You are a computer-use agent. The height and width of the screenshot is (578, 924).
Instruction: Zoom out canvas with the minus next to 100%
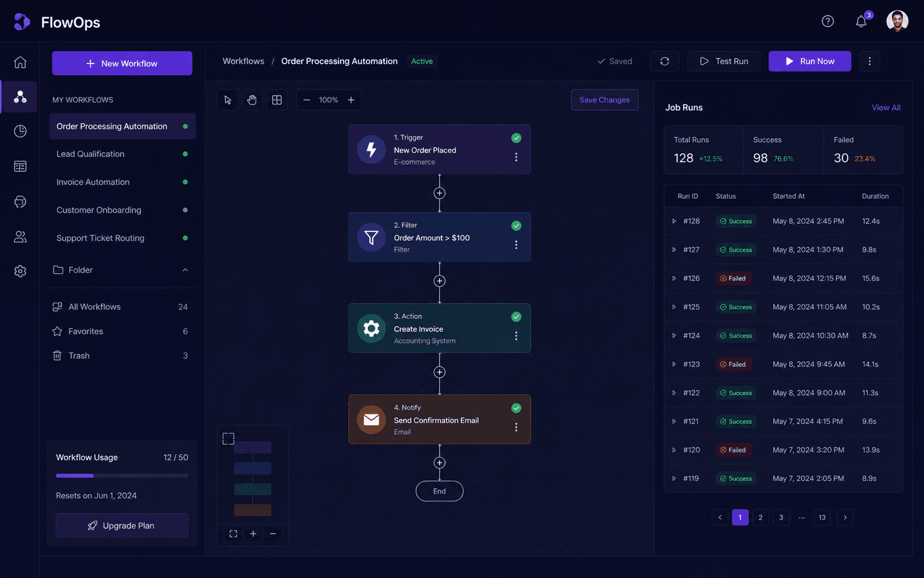click(306, 100)
